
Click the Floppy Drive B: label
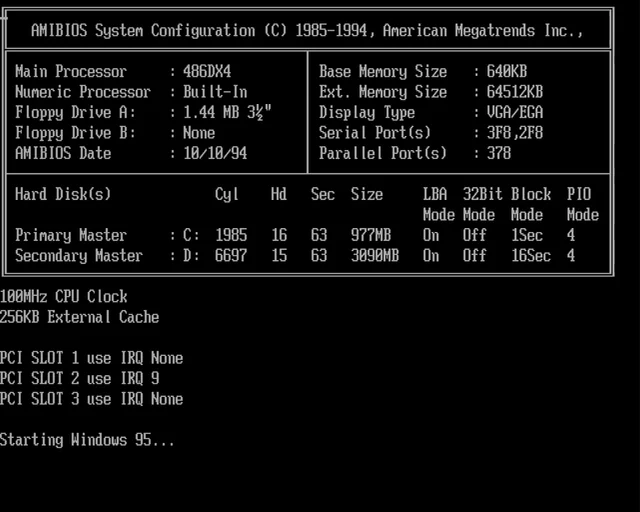(x=75, y=133)
